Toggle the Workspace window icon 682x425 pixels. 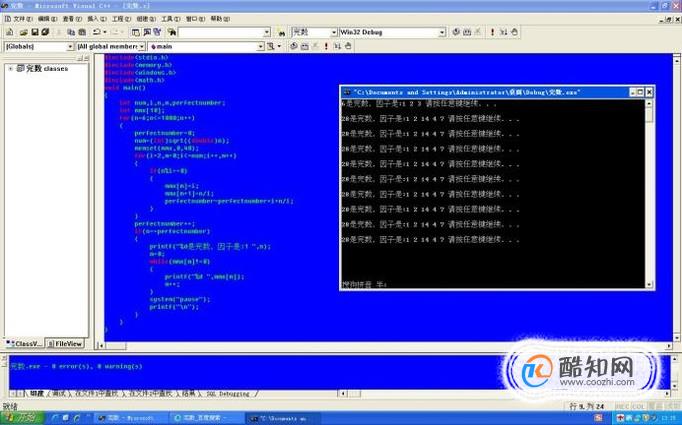coord(136,32)
